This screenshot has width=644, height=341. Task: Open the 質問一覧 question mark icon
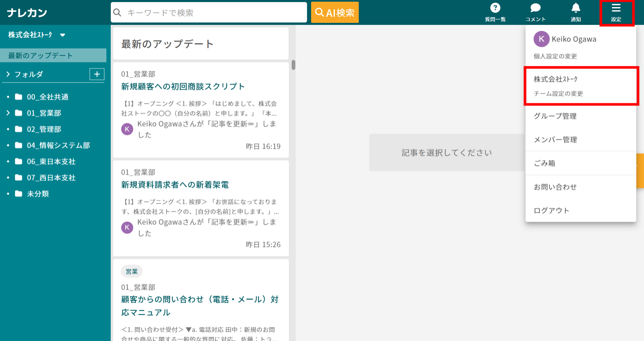(x=495, y=8)
